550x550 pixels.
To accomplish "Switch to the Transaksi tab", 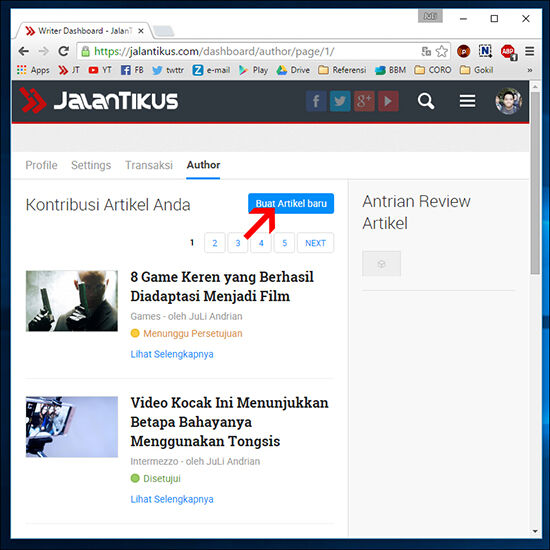I will (149, 165).
